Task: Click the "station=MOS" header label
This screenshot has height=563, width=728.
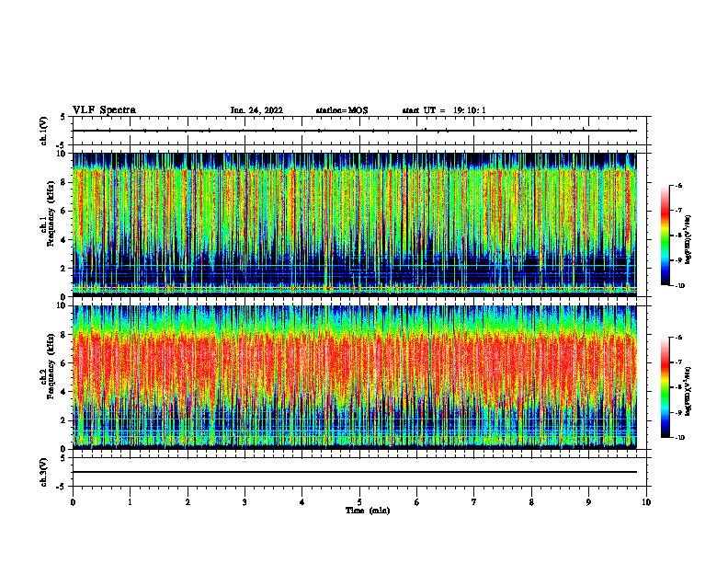Action: [342, 110]
